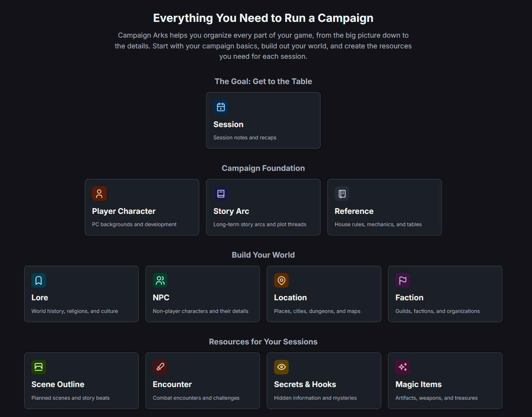532x417 pixels.
Task: Click 'Hidden information and mysteries' text
Action: tap(316, 398)
